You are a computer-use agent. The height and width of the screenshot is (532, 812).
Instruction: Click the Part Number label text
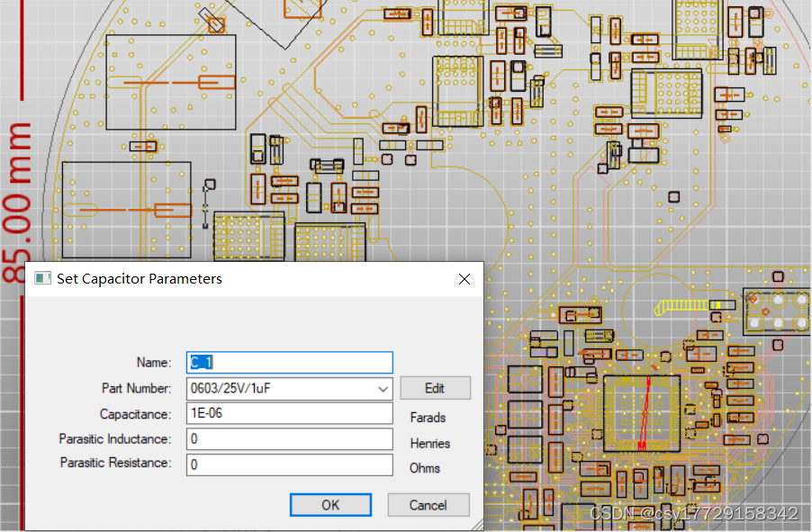tap(136, 389)
